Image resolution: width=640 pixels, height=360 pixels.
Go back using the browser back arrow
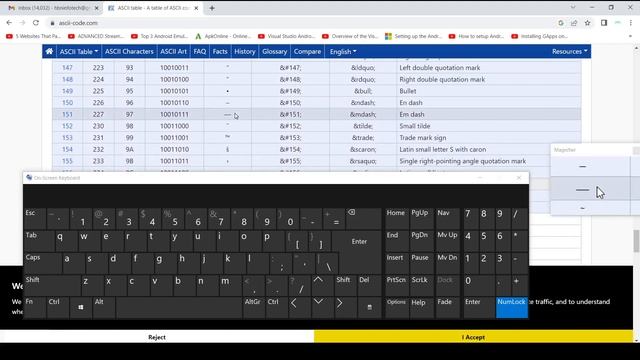pyautogui.click(x=9, y=23)
